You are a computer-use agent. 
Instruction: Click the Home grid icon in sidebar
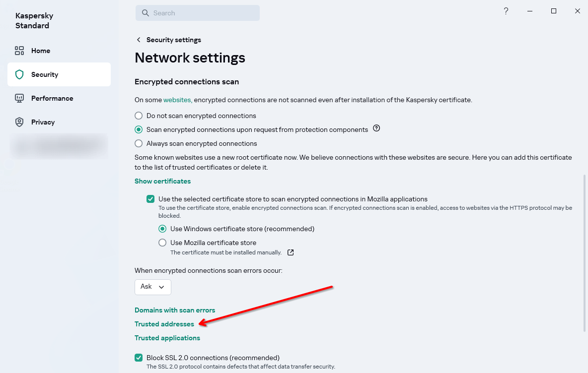click(19, 51)
